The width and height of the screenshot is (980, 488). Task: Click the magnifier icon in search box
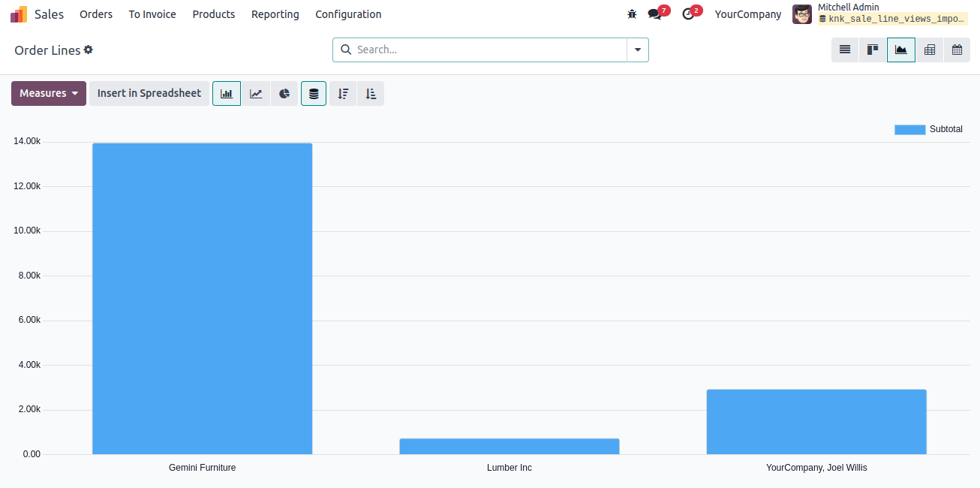(346, 50)
